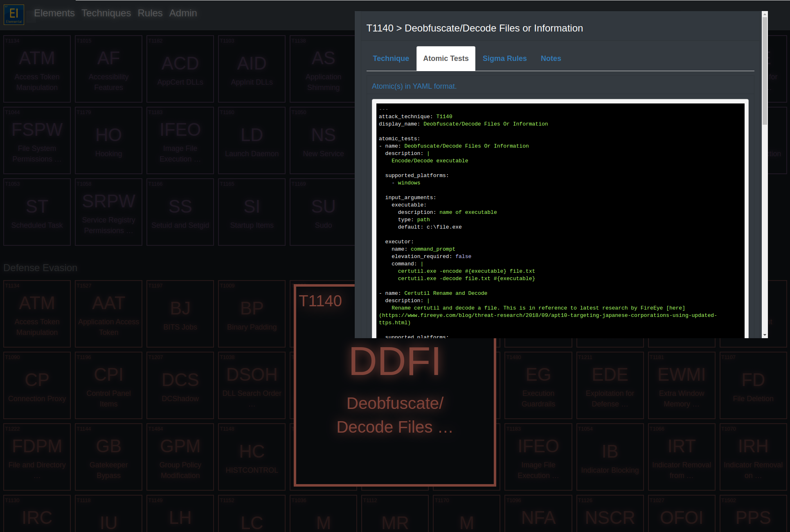Viewport: 790px width, 532px height.
Task: Open the FSPW File System Permissions tile
Action: click(37, 140)
